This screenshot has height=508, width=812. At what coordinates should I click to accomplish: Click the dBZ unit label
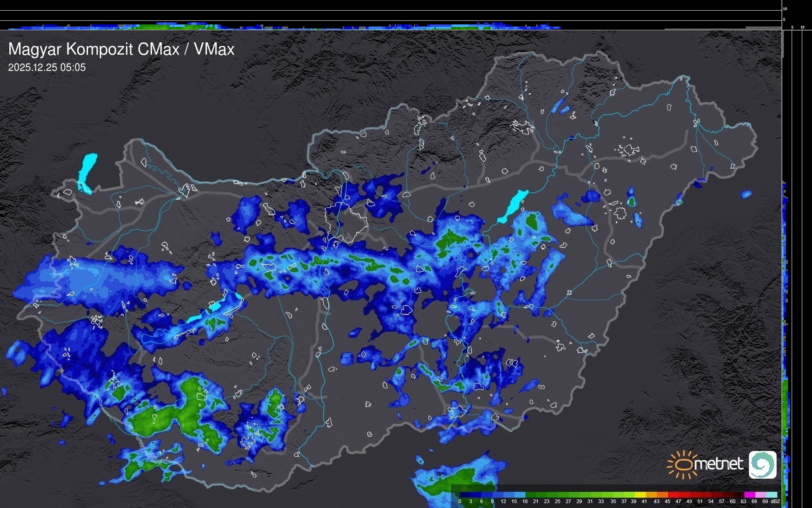click(x=775, y=501)
